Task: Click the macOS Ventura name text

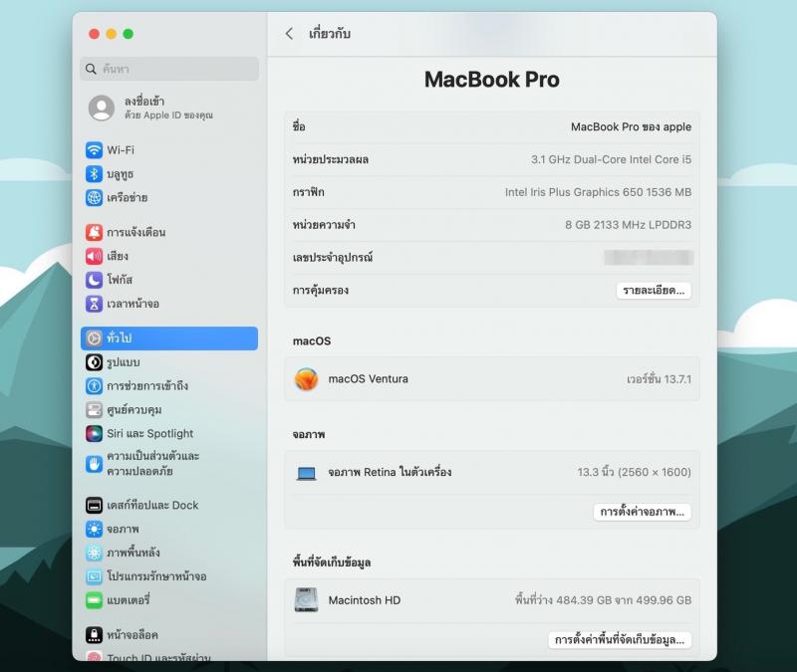Action: (368, 379)
